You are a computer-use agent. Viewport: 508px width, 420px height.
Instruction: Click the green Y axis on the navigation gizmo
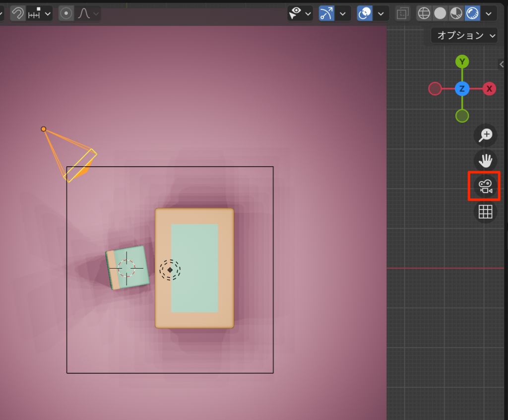pos(462,62)
